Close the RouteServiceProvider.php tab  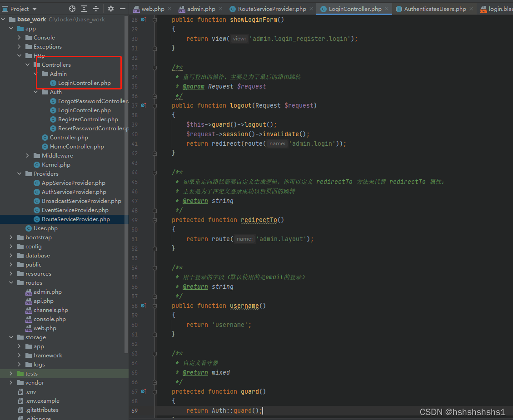(311, 9)
